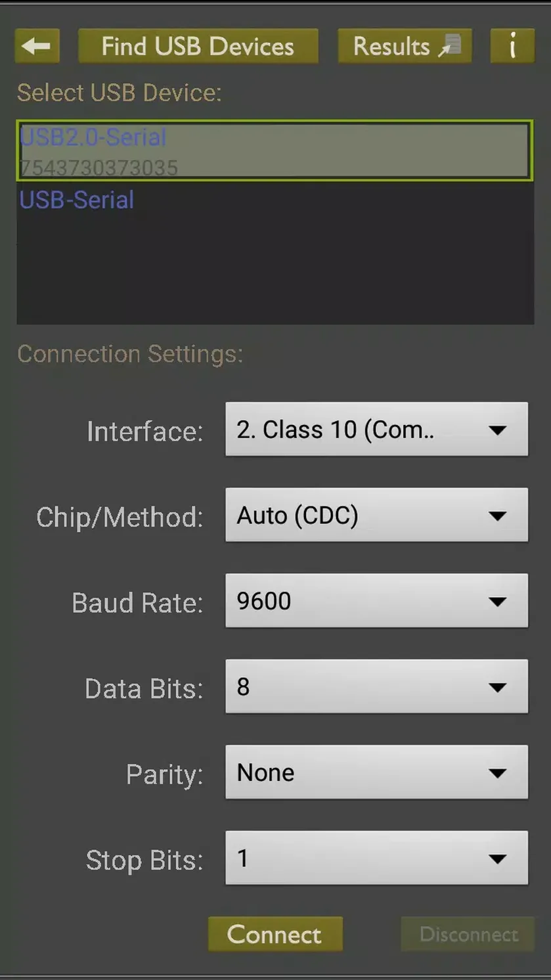Click the Stop Bits dropdown arrow
Image resolution: width=551 pixels, height=980 pixels.
pyautogui.click(x=498, y=859)
